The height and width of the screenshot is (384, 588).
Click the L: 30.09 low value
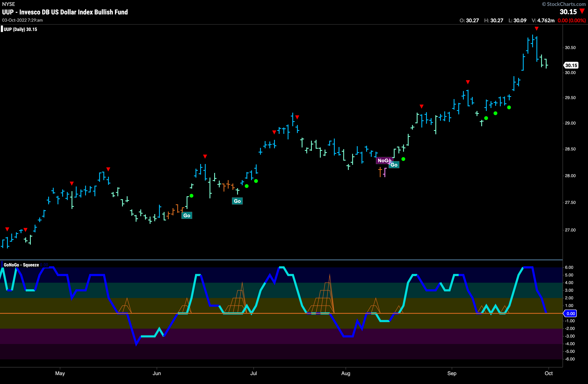click(x=517, y=21)
